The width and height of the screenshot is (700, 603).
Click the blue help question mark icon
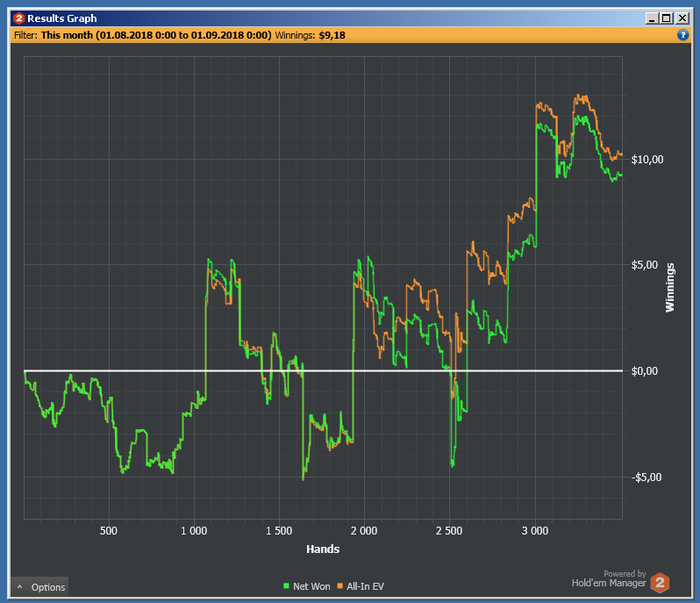(683, 35)
